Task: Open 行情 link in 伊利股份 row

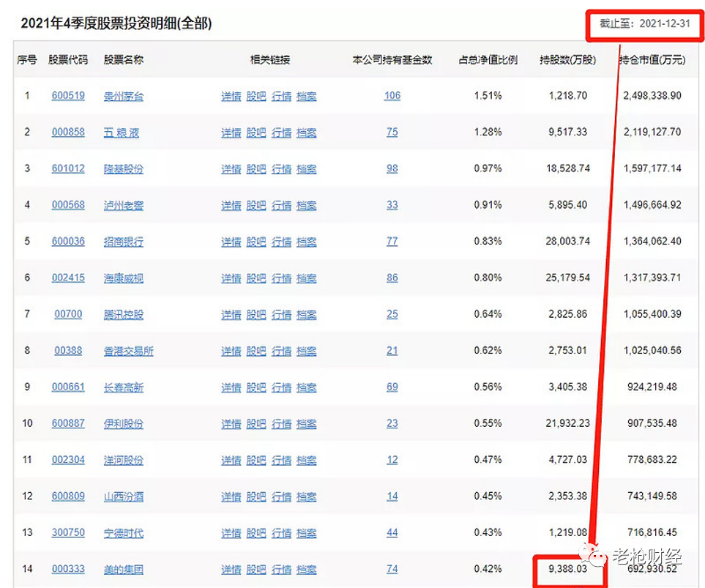Action: pos(281,424)
